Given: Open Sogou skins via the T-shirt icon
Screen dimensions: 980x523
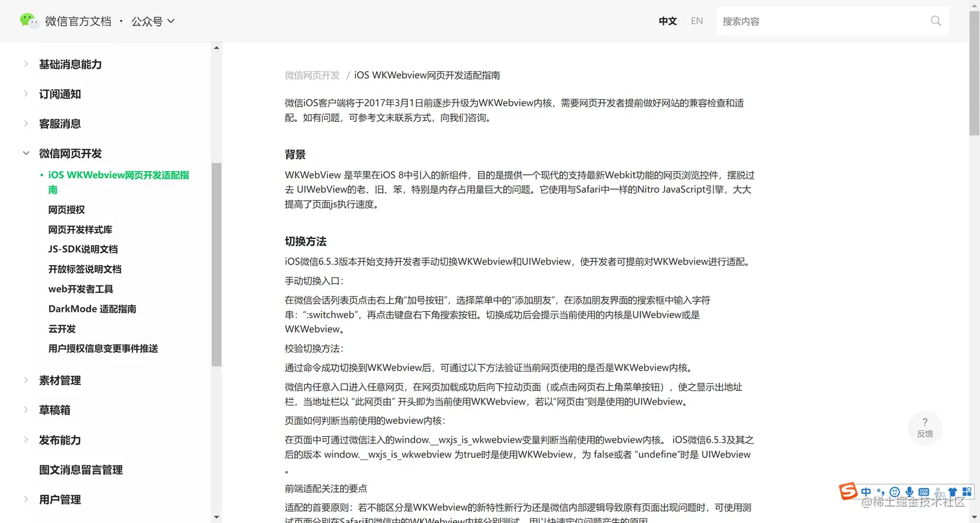Looking at the screenshot, I should 953,491.
